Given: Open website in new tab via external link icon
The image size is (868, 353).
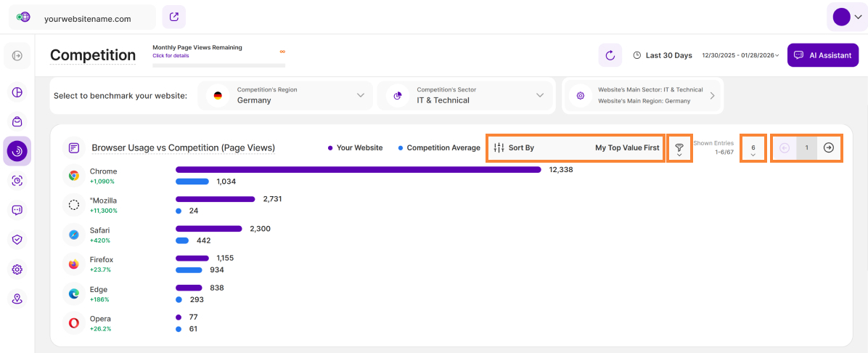Looking at the screenshot, I should coord(173,17).
